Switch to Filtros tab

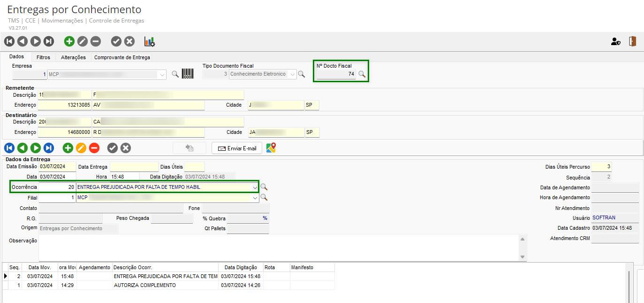[43, 57]
